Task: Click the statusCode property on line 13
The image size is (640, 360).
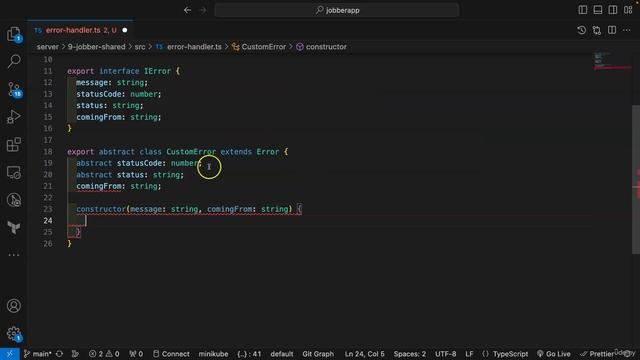Action: [x=99, y=94]
